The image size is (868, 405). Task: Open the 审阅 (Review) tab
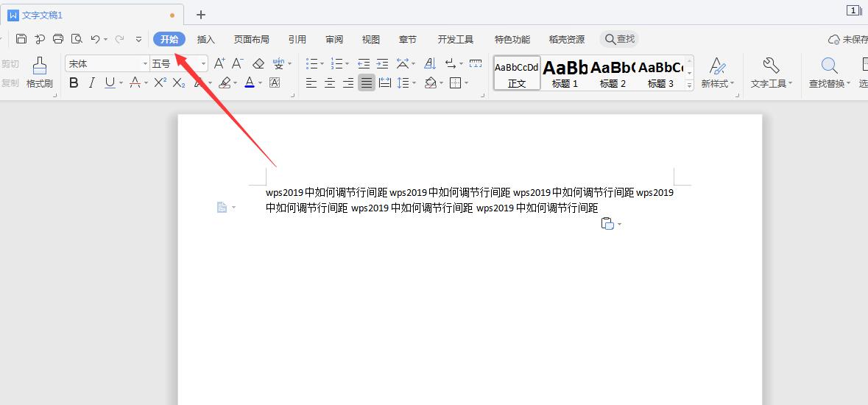(x=334, y=39)
